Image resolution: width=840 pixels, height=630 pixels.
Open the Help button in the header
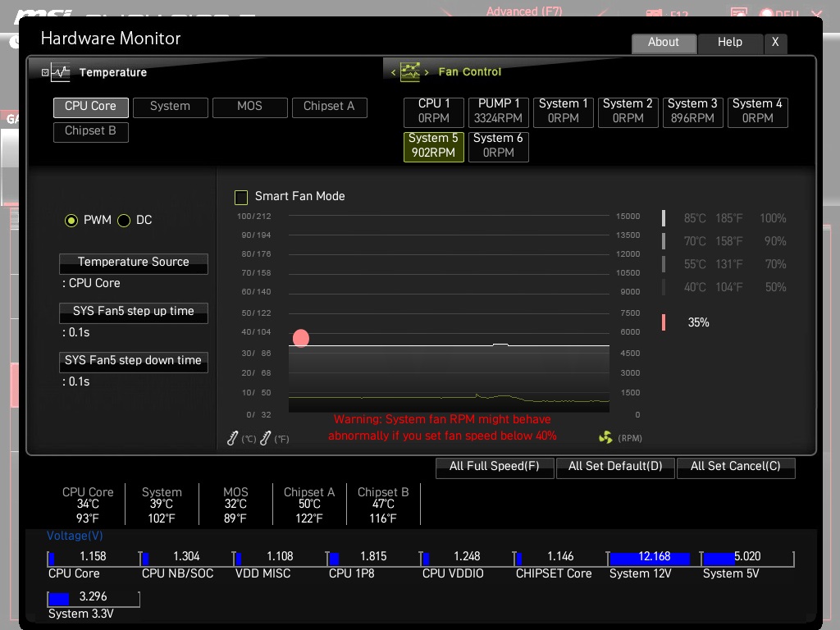pyautogui.click(x=729, y=43)
